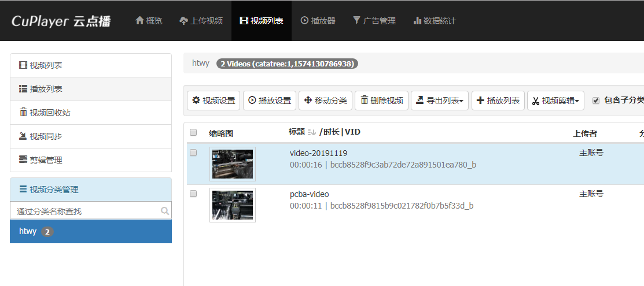Image resolution: width=644 pixels, height=286 pixels.
Task: Click the home icon beside 概览
Action: (x=139, y=21)
